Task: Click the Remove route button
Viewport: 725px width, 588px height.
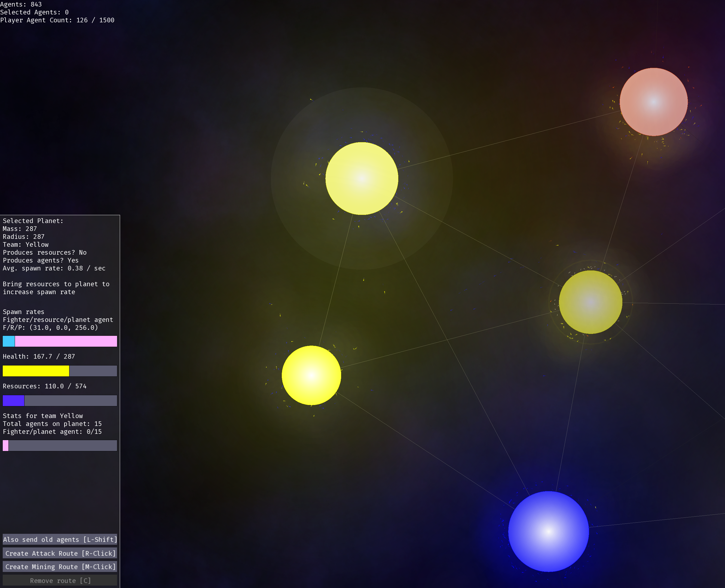Action: coord(60,581)
